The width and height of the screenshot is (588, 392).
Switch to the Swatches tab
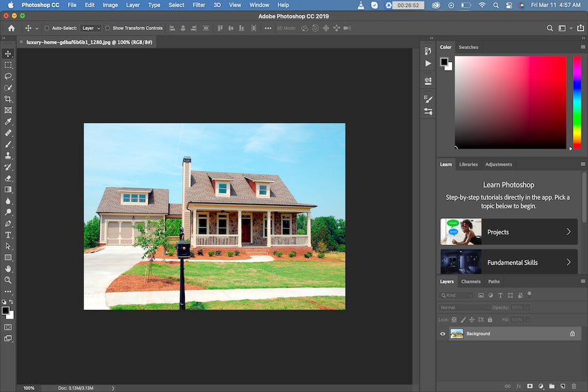[x=468, y=47]
